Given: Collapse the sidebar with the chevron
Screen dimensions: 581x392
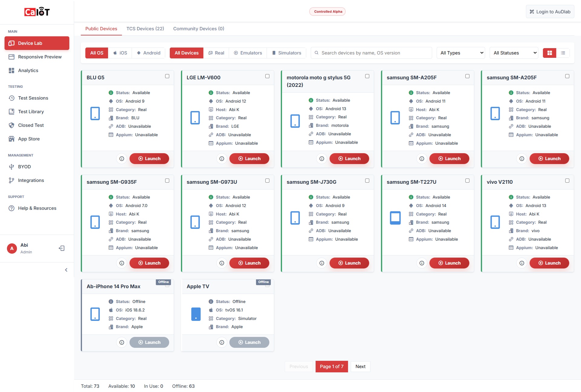Looking at the screenshot, I should pyautogui.click(x=66, y=270).
